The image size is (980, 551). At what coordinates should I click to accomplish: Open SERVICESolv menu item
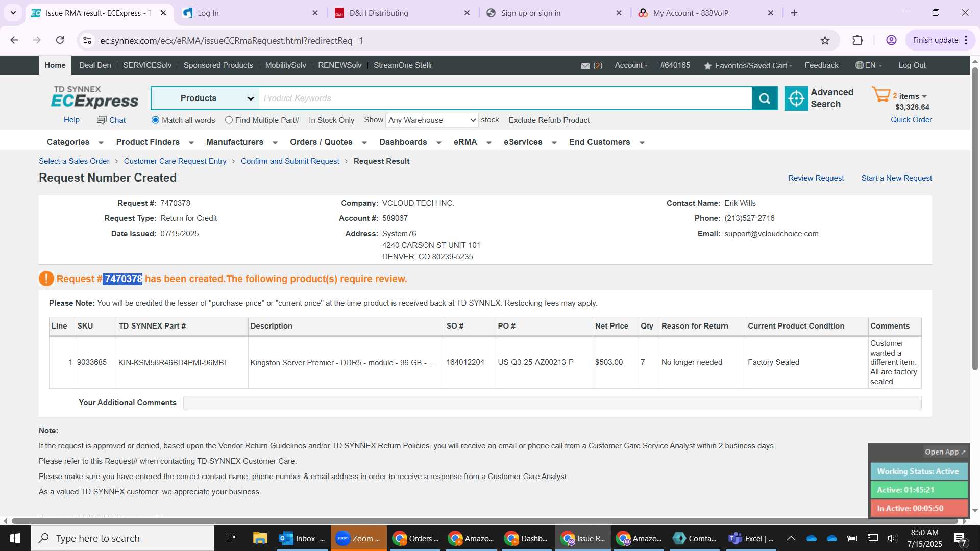147,65
